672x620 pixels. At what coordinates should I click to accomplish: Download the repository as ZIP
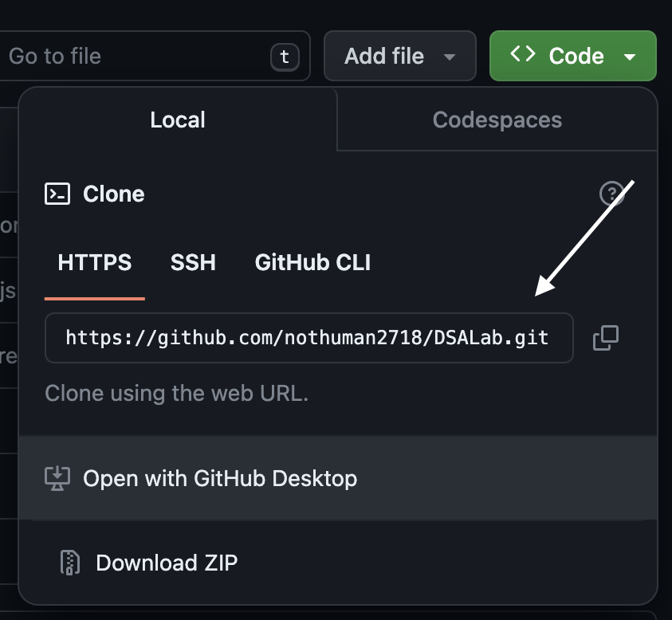338,563
